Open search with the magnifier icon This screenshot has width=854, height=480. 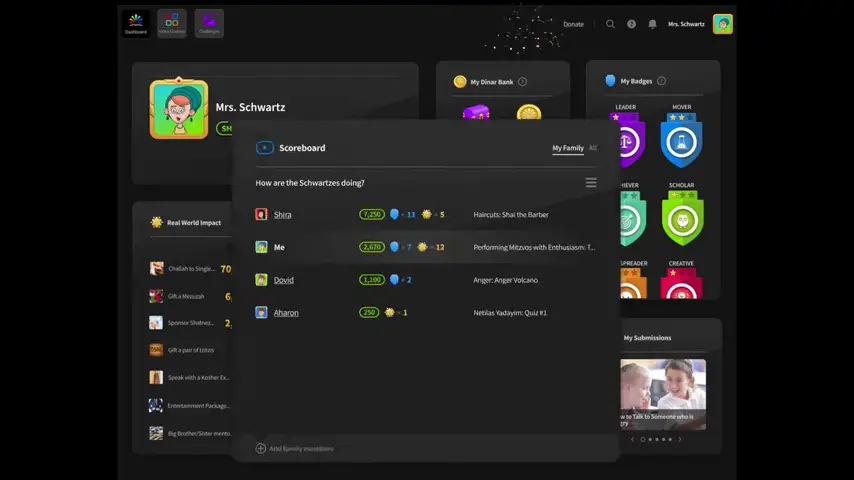pyautogui.click(x=610, y=24)
